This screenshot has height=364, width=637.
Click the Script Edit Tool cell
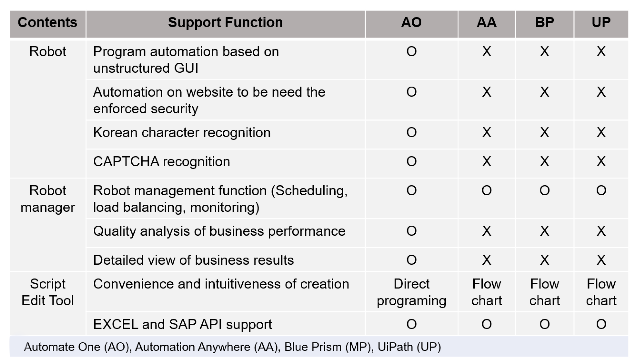pyautogui.click(x=48, y=292)
